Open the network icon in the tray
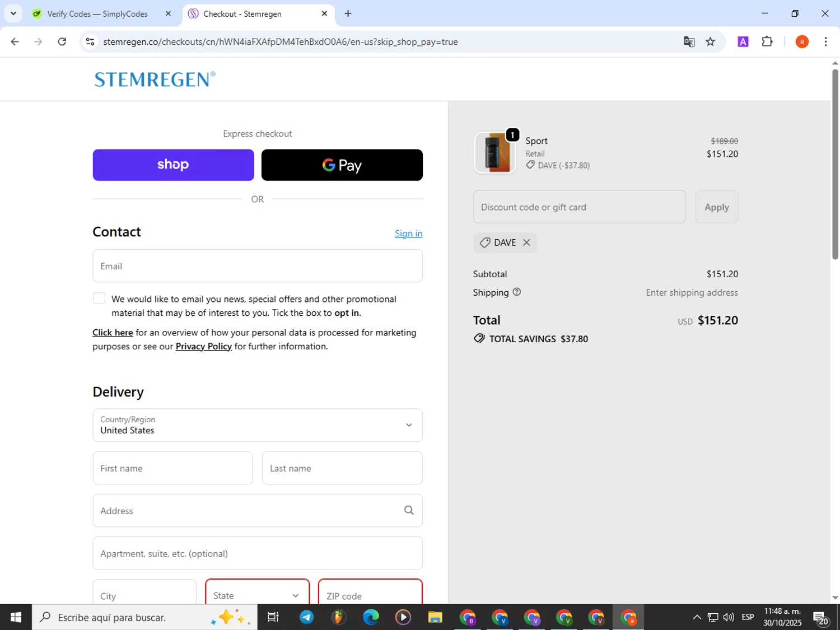The width and height of the screenshot is (840, 630). tap(713, 617)
